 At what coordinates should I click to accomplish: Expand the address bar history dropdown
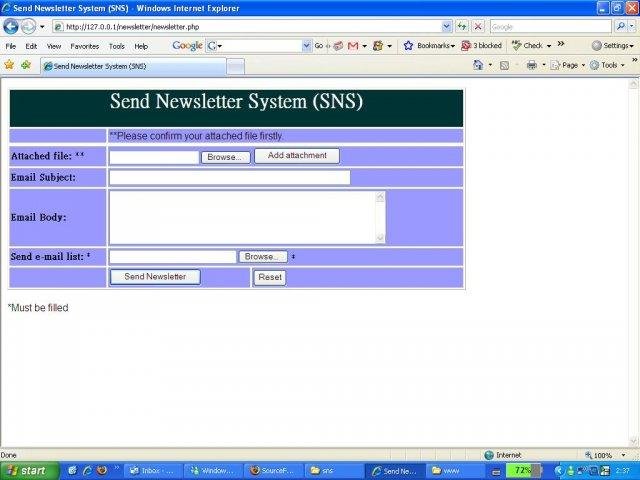(x=447, y=27)
